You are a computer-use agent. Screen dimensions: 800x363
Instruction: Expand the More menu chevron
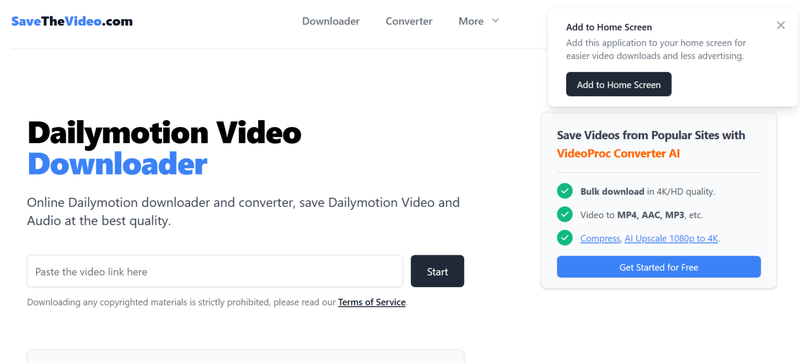(495, 21)
